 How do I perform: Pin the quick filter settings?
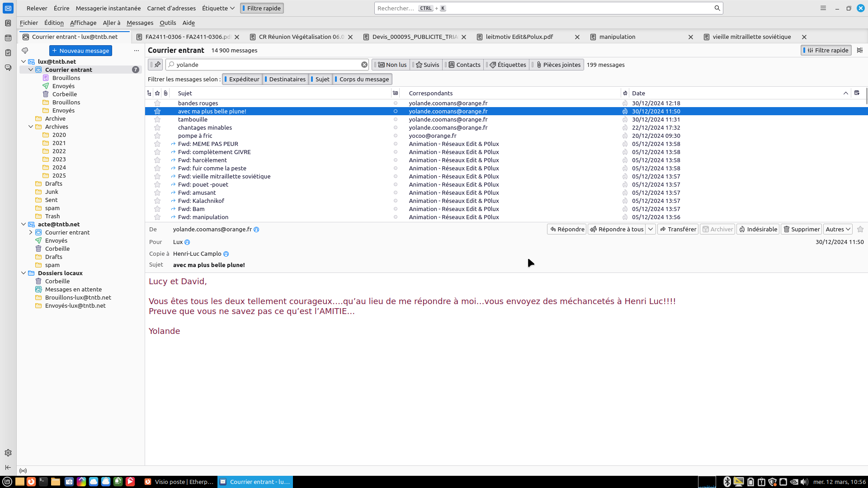[157, 65]
